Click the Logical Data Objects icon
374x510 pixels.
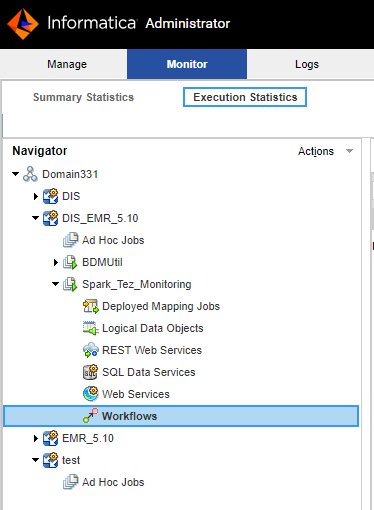(91, 328)
